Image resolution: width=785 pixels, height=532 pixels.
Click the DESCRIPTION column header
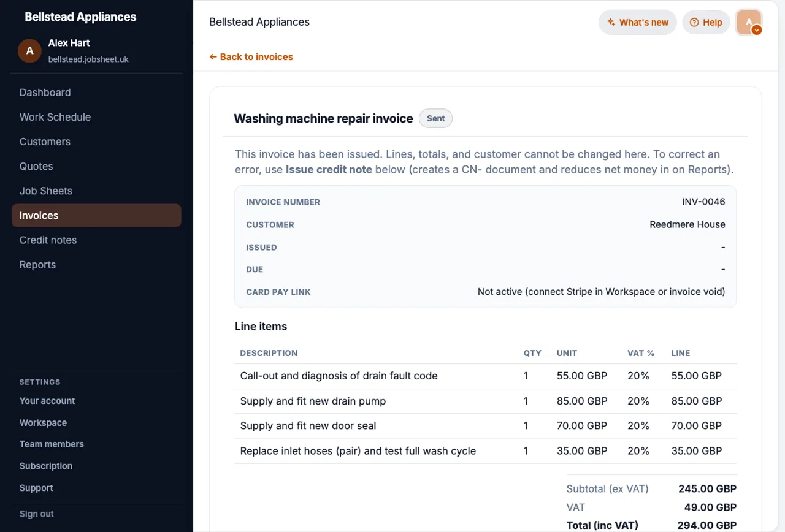coord(269,353)
